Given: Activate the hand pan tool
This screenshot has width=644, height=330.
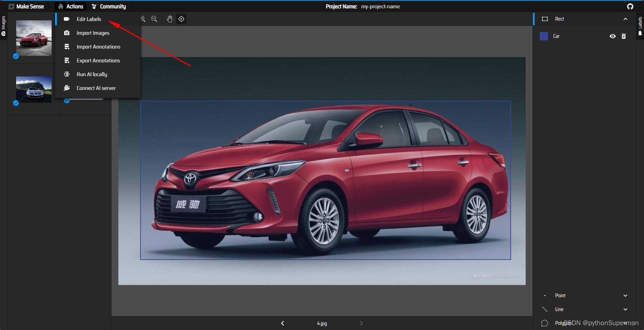Looking at the screenshot, I should [x=169, y=19].
